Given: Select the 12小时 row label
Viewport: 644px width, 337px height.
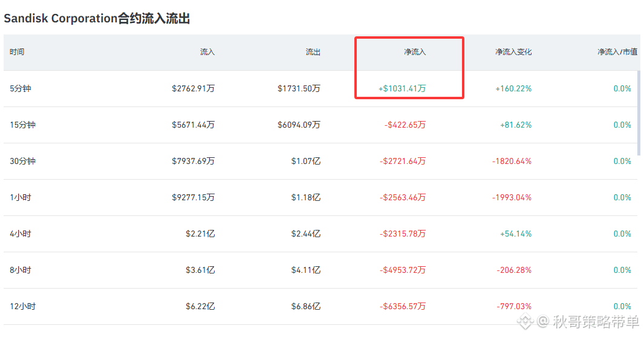Looking at the screenshot, I should [22, 306].
